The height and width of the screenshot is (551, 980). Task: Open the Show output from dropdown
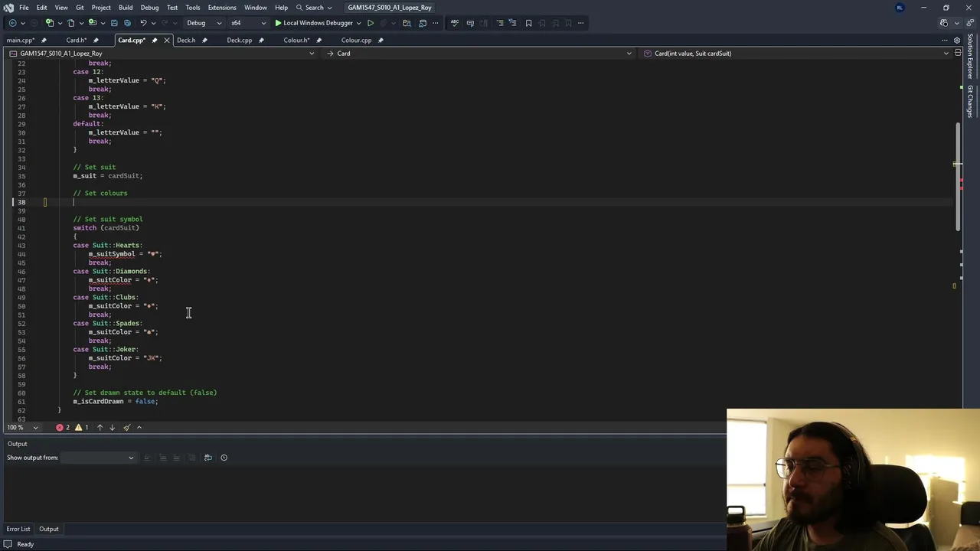point(98,458)
